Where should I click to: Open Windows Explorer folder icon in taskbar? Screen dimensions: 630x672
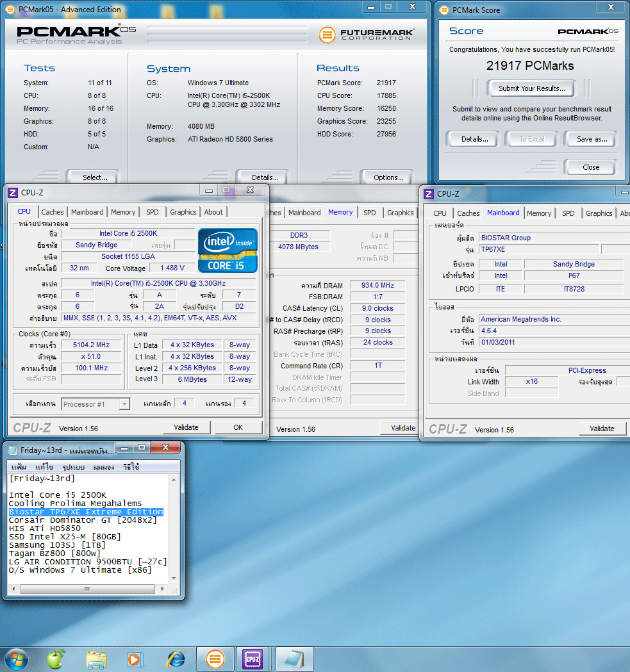pos(96,660)
